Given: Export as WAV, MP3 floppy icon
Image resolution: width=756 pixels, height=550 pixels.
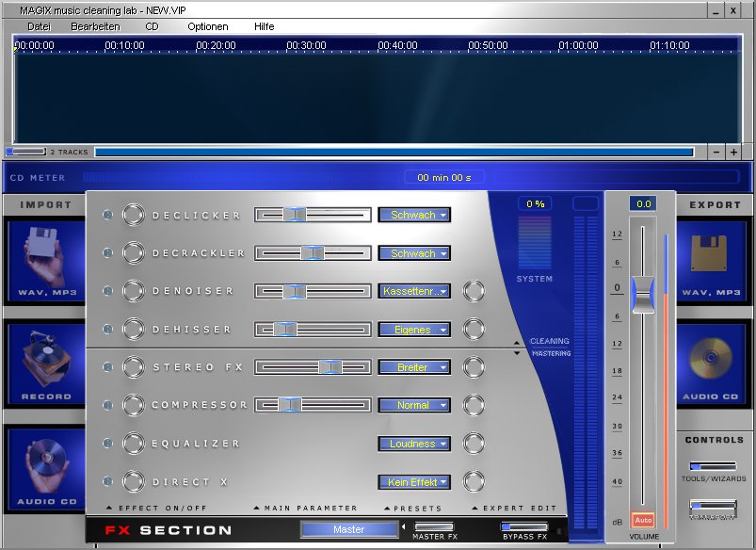Looking at the screenshot, I should tap(711, 261).
